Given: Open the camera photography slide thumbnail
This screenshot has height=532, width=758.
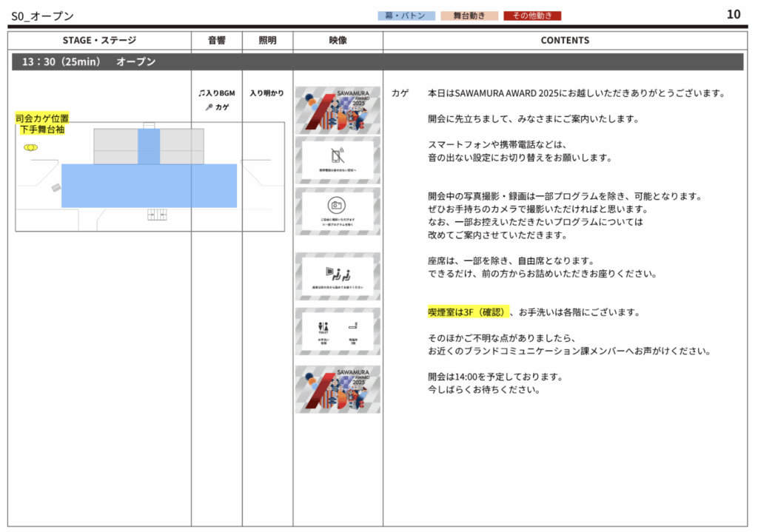Looking at the screenshot, I should click(x=338, y=211).
